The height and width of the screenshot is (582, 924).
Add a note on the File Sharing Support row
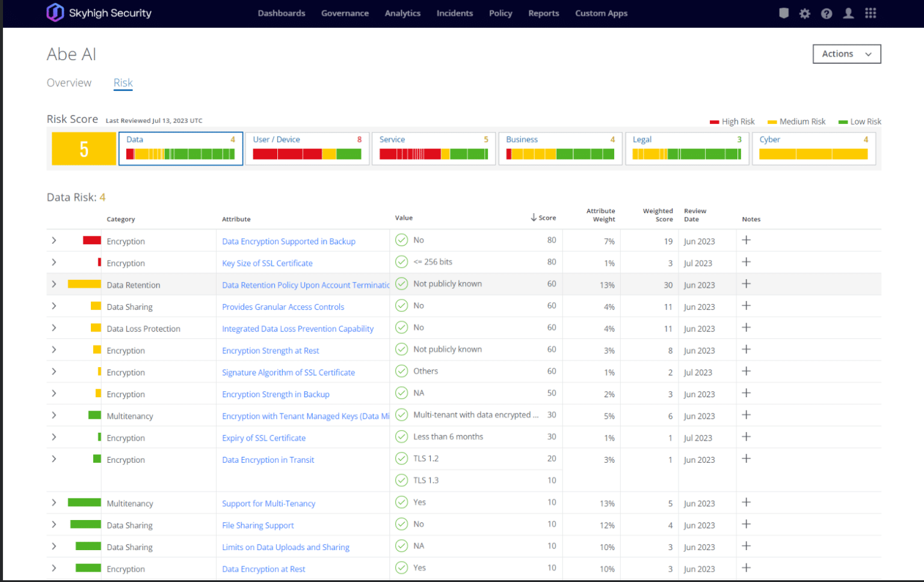click(x=746, y=524)
